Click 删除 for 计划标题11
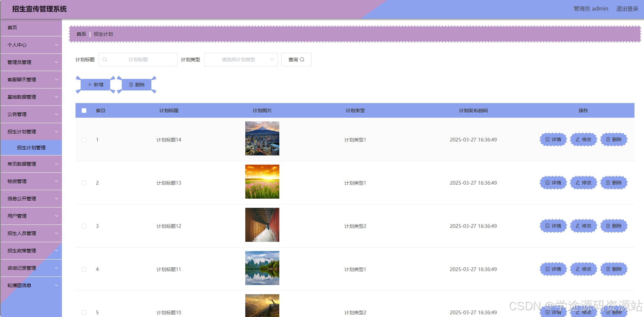644x317 pixels. [x=614, y=269]
